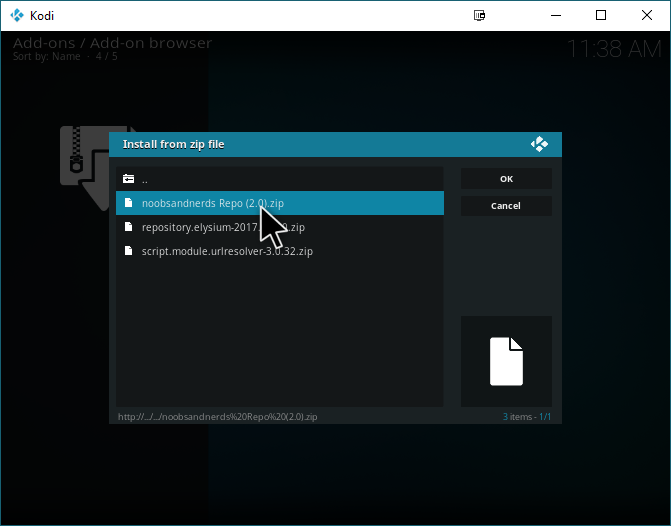Image resolution: width=671 pixels, height=526 pixels.
Task: Click Cancel in zip dialog
Action: pyautogui.click(x=506, y=206)
